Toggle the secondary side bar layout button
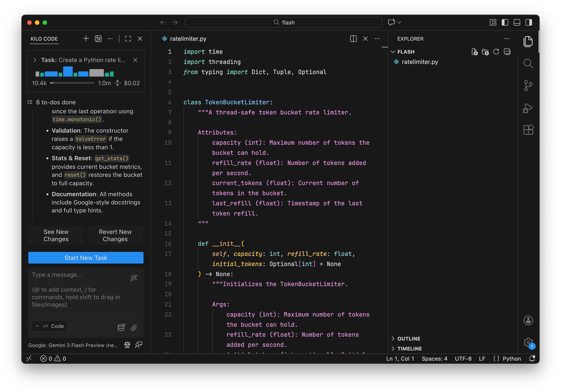The height and width of the screenshot is (392, 561). click(x=529, y=22)
